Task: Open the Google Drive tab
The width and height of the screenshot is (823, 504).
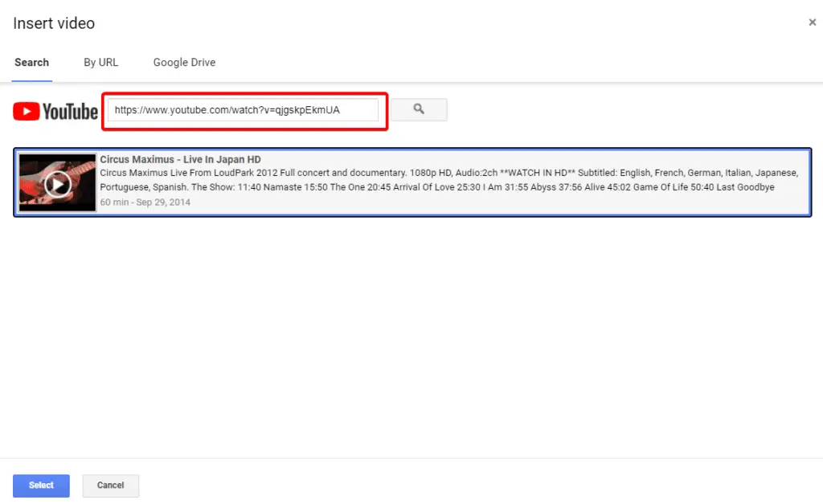Action: pos(183,62)
